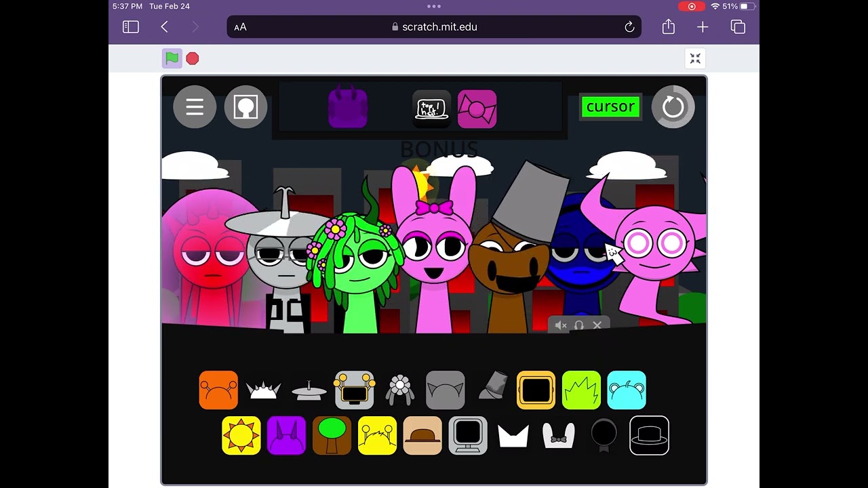Viewport: 868px width, 488px height.
Task: Reload the Scratch page
Action: [629, 27]
